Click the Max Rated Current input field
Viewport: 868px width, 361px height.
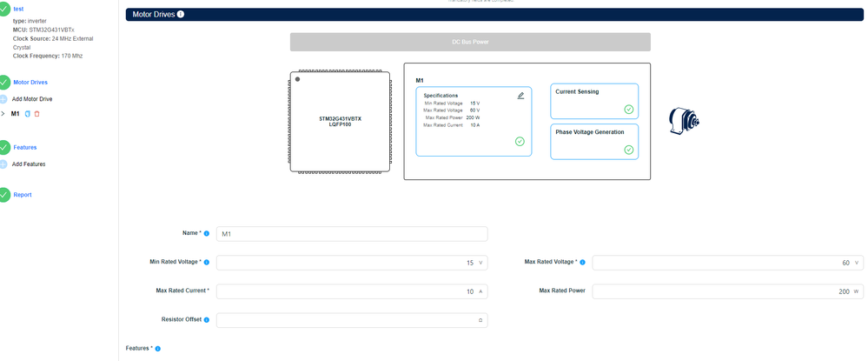[352, 291]
